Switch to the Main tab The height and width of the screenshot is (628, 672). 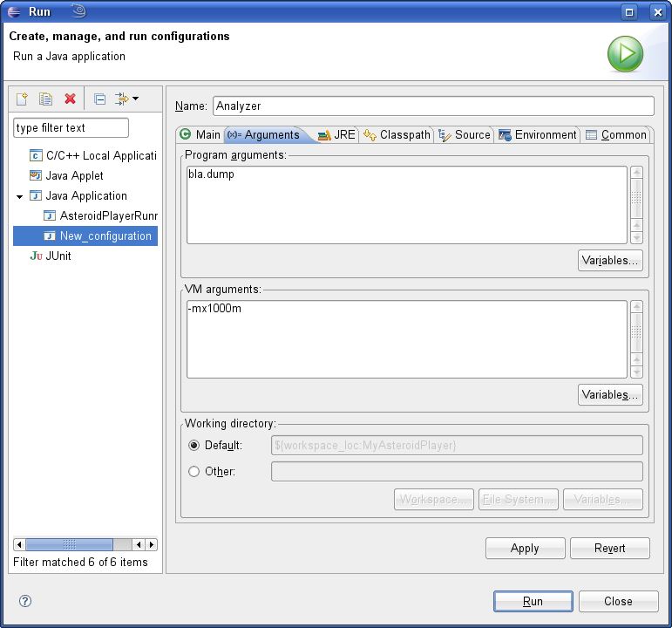click(200, 134)
